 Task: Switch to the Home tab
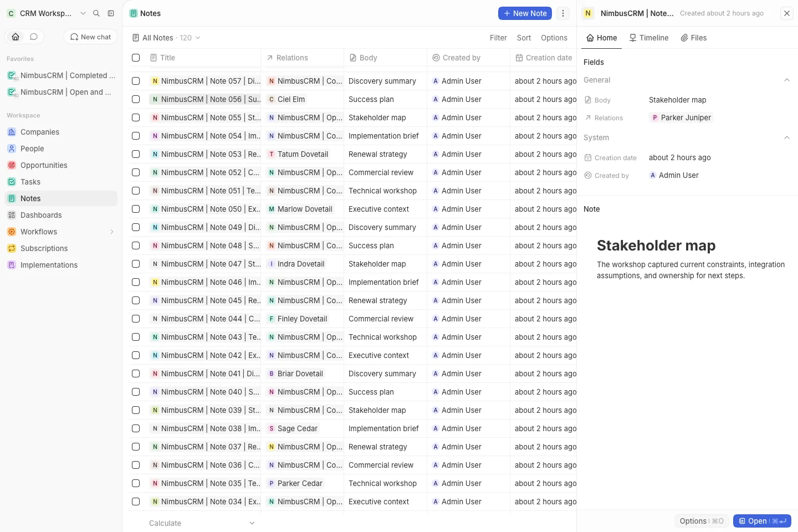point(602,38)
